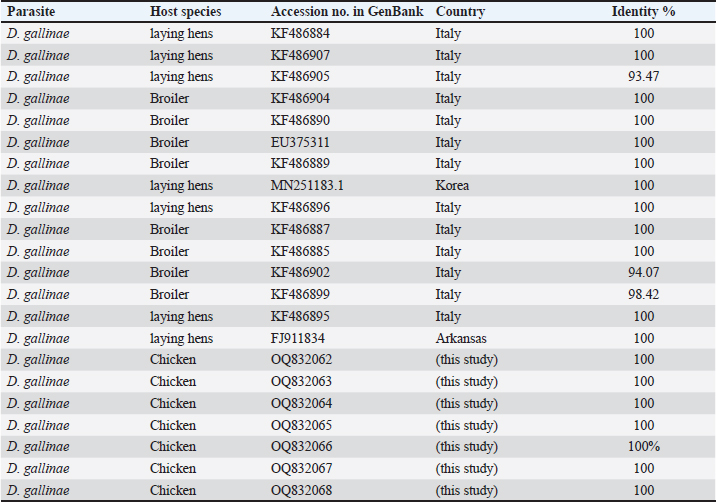Click the Arkansas country cell
This screenshot has height=502, width=716.
[x=459, y=338]
